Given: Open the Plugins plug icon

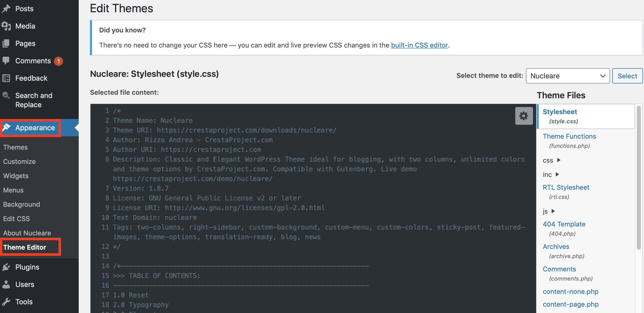Looking at the screenshot, I should [6, 267].
